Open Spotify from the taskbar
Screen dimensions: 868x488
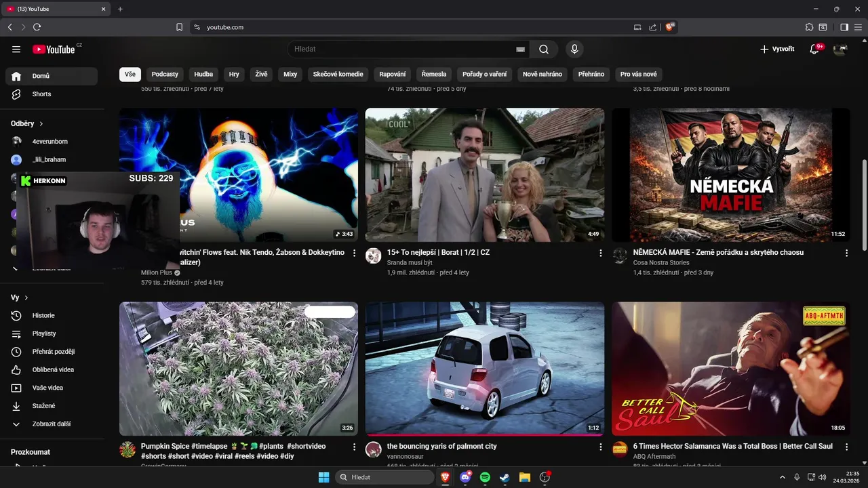pos(485,477)
